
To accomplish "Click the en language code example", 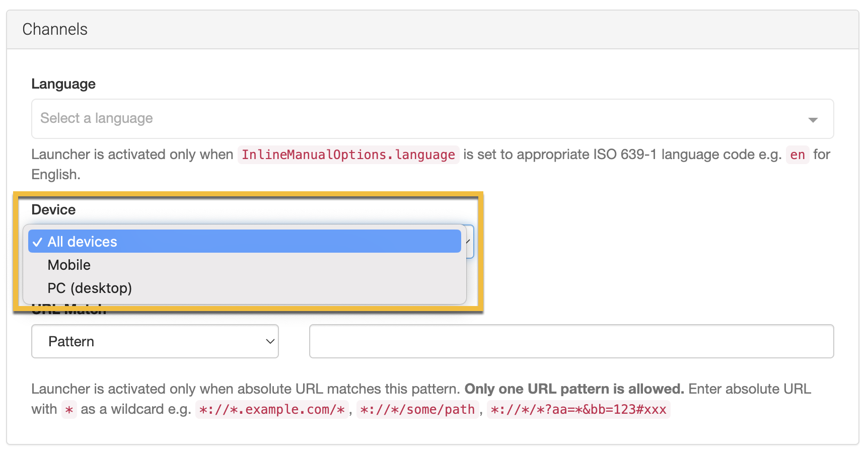I will [797, 155].
